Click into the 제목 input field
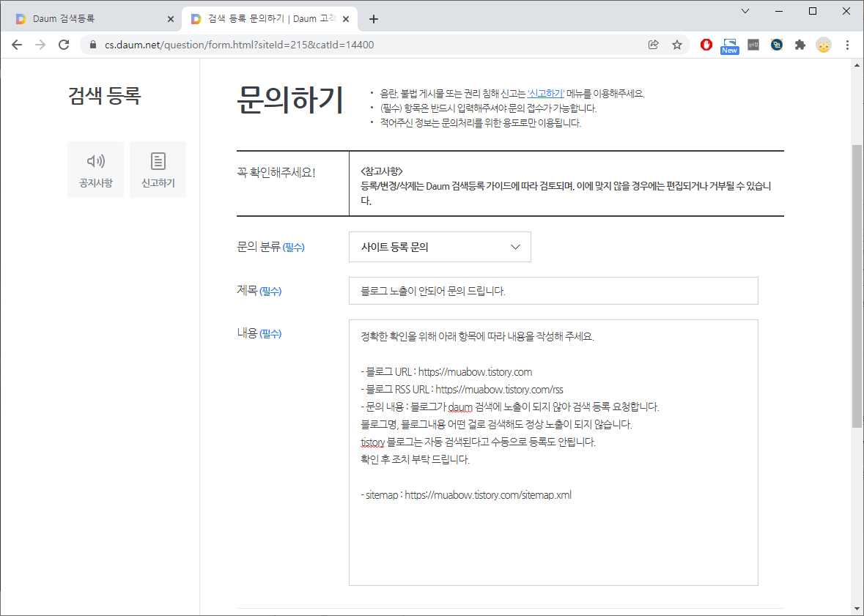864x616 pixels. pyautogui.click(x=553, y=291)
